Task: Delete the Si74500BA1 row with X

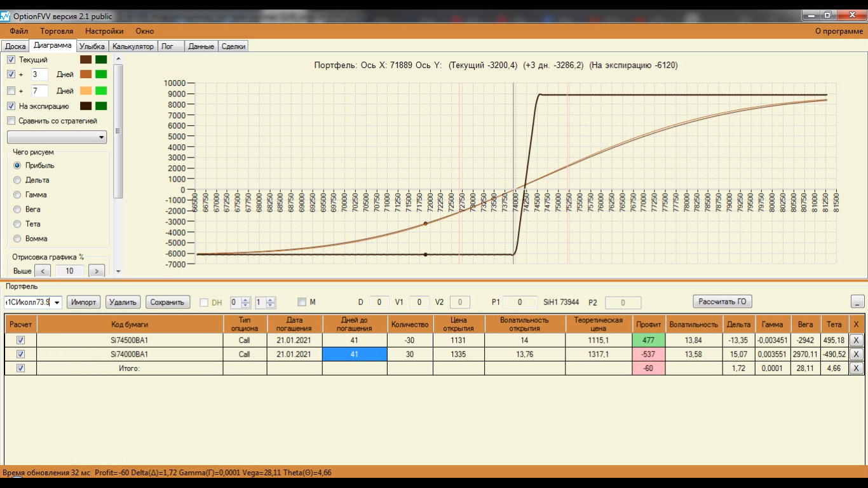Action: point(856,340)
